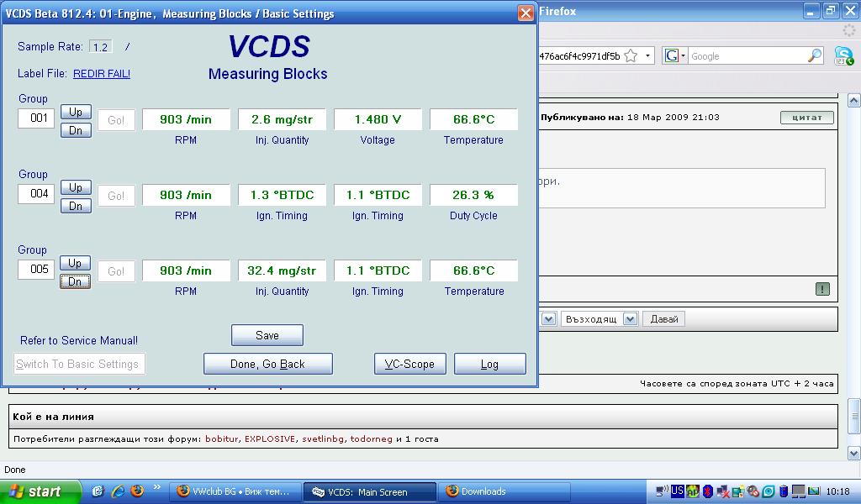Click the report post exclamation icon
The height and width of the screenshot is (504, 861).
tap(822, 289)
